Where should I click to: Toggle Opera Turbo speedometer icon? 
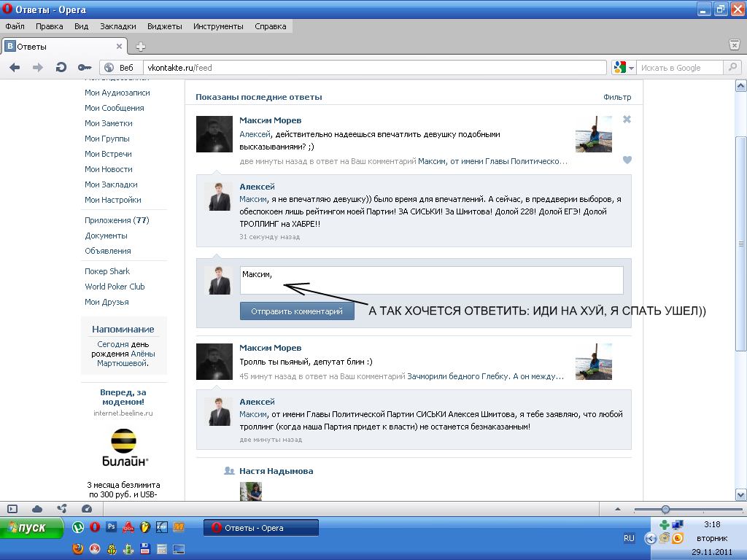click(x=87, y=509)
